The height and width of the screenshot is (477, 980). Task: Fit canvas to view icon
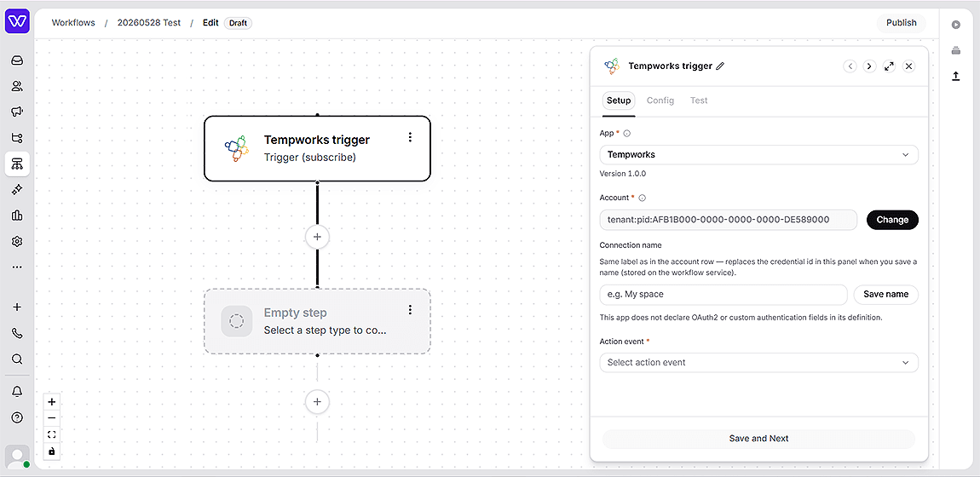click(x=52, y=434)
